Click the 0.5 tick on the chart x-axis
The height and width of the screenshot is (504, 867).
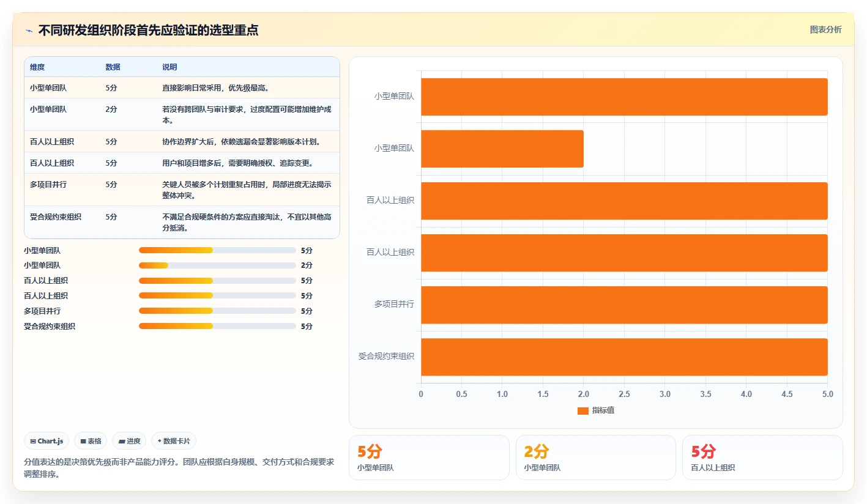point(461,394)
